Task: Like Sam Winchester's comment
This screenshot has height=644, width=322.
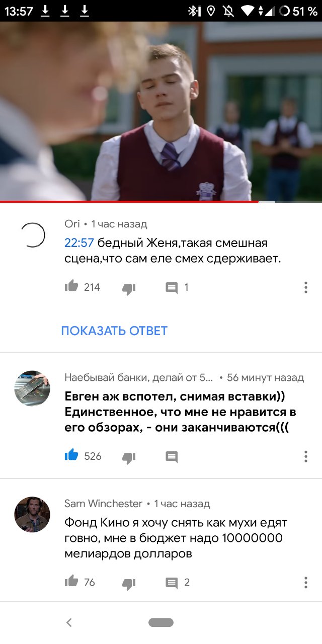Action: pyautogui.click(x=71, y=582)
